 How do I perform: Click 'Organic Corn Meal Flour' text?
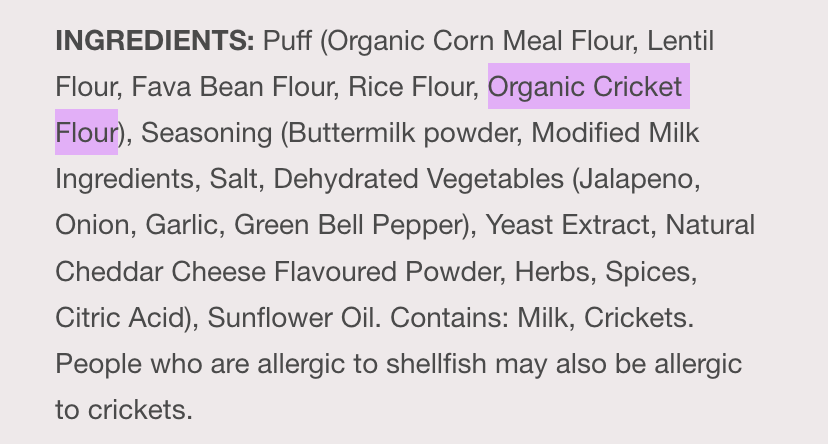[x=481, y=41]
